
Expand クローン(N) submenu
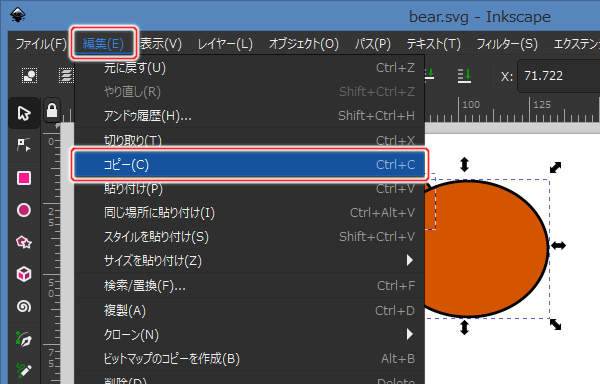coord(249,335)
